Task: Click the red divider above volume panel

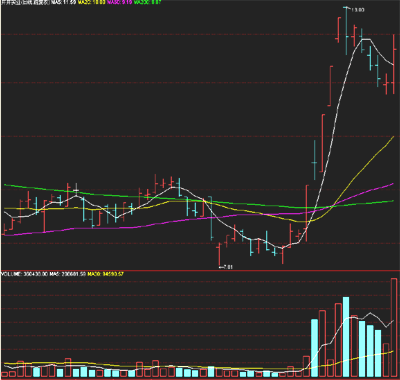Action: (x=200, y=270)
